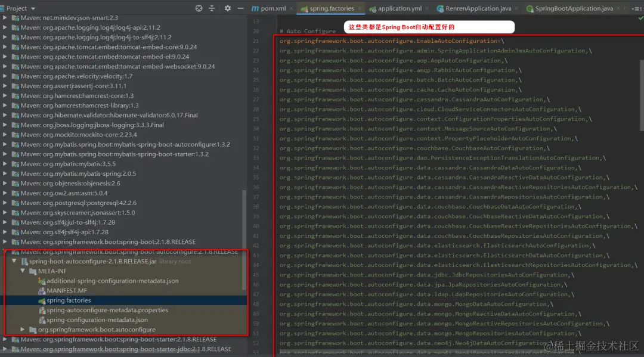Click the green inspection checkmark in editor corner
Screen dimensions: 644x357
click(x=640, y=18)
